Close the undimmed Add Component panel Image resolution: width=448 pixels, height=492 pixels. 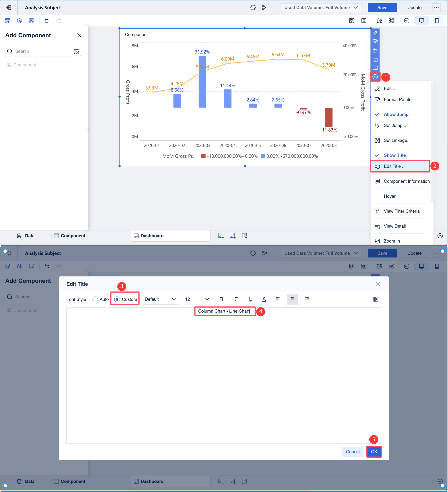pos(79,35)
